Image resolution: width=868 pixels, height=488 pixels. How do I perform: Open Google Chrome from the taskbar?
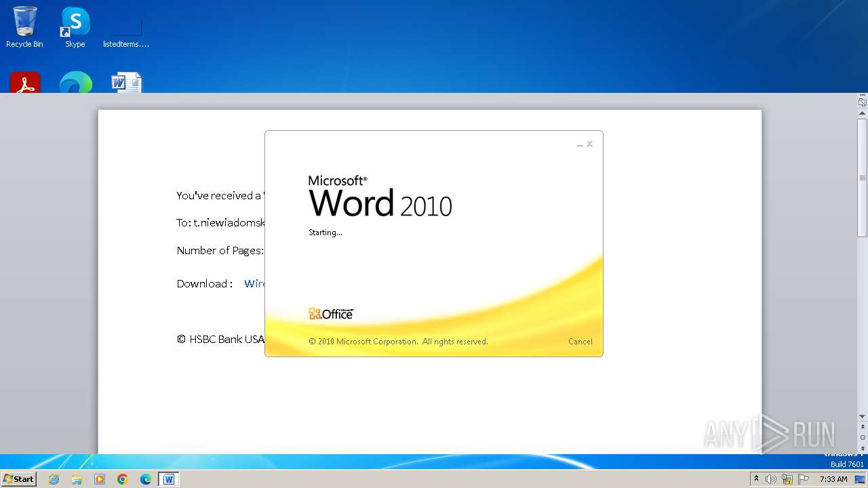coord(123,479)
